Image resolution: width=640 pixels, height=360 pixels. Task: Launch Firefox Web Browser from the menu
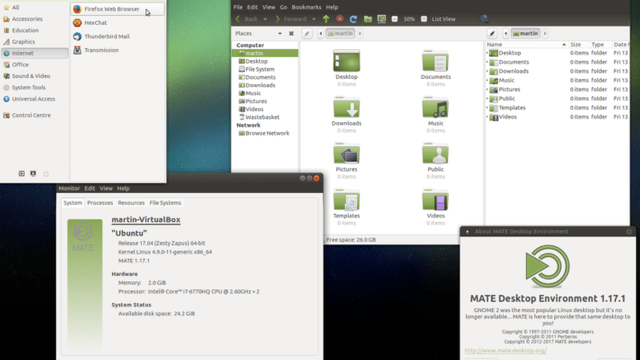click(118, 9)
